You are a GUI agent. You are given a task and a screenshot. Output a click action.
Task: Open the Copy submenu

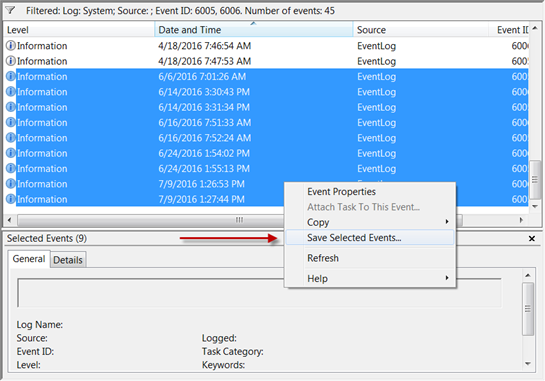[x=370, y=222]
